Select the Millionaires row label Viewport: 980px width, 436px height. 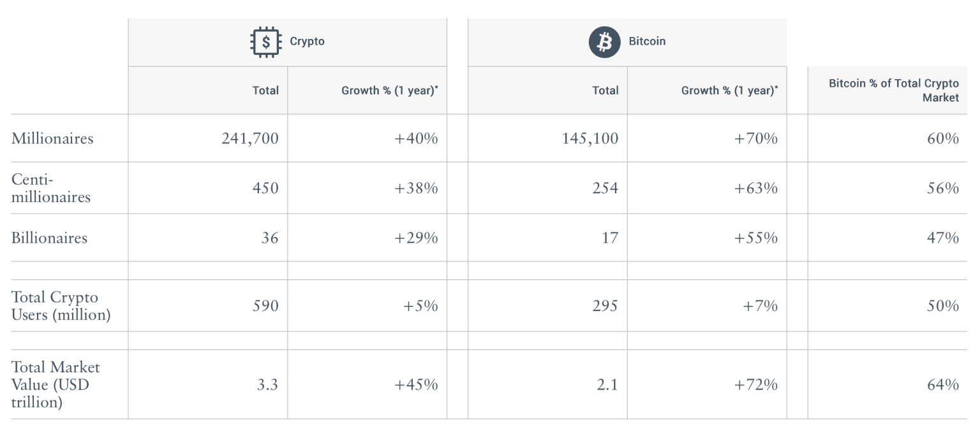(x=52, y=138)
